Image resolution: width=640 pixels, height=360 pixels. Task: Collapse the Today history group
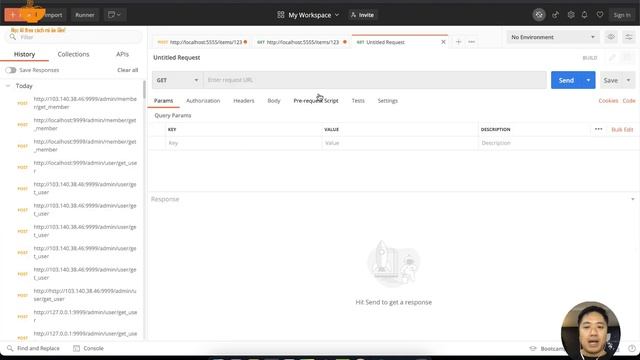pyautogui.click(x=8, y=86)
